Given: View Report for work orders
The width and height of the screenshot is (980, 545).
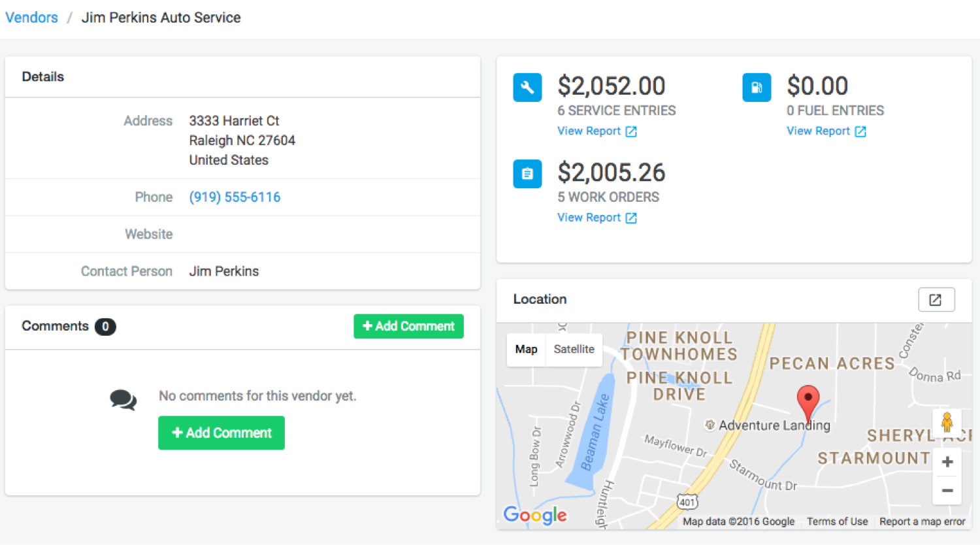Looking at the screenshot, I should click(596, 218).
